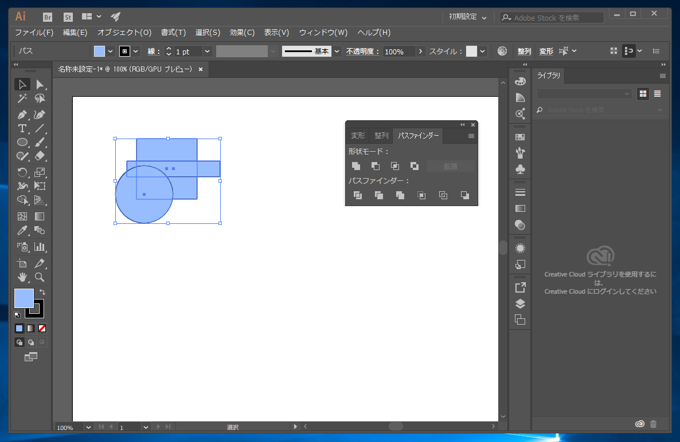Open the artboard number dropdown

[x=146, y=427]
